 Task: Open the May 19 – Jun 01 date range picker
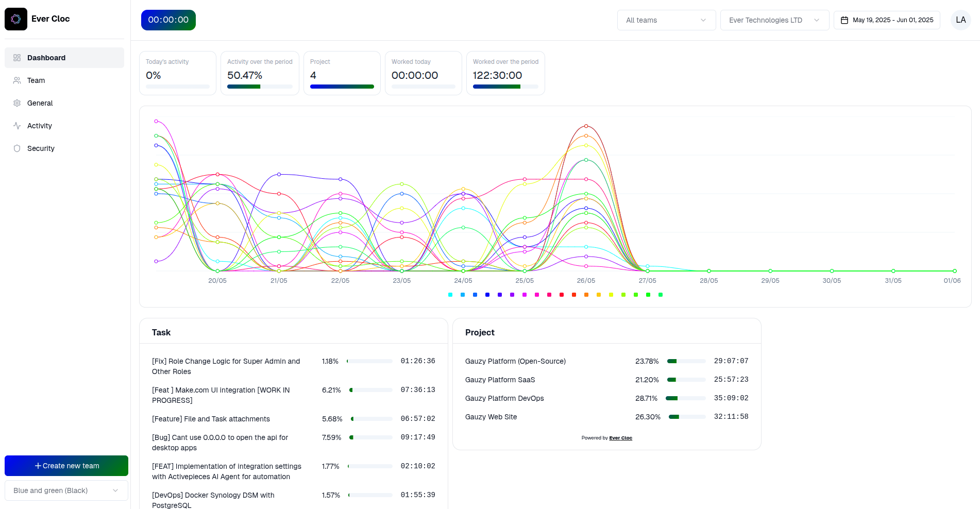click(x=892, y=20)
